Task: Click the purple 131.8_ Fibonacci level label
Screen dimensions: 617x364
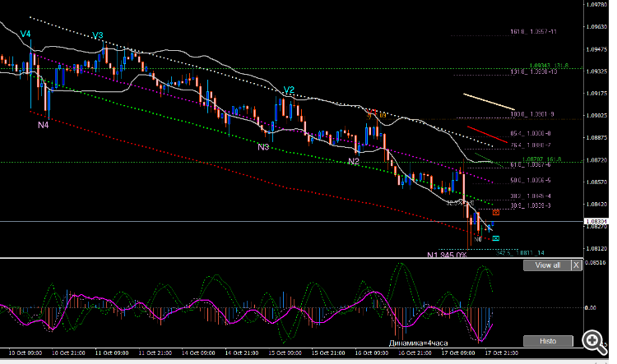Action: (534, 72)
